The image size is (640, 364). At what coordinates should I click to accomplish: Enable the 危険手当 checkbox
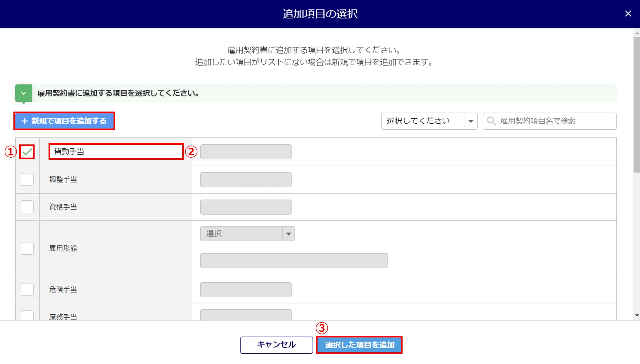27,289
